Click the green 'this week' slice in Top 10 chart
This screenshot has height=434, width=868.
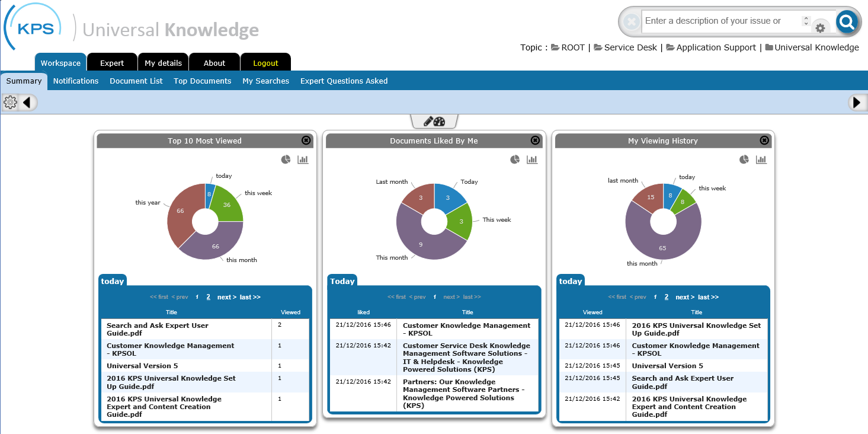[x=228, y=203]
